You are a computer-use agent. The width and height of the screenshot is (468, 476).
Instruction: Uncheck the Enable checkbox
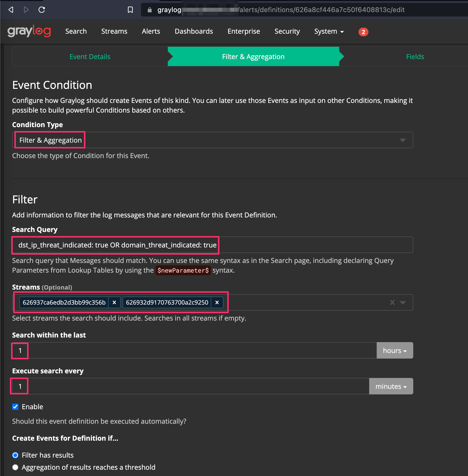[15, 407]
